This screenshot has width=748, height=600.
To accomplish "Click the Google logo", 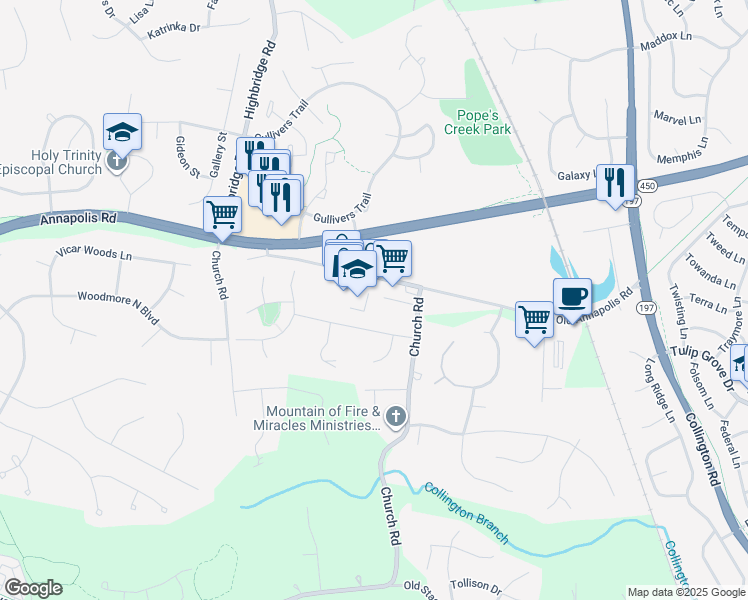I will pos(33,588).
